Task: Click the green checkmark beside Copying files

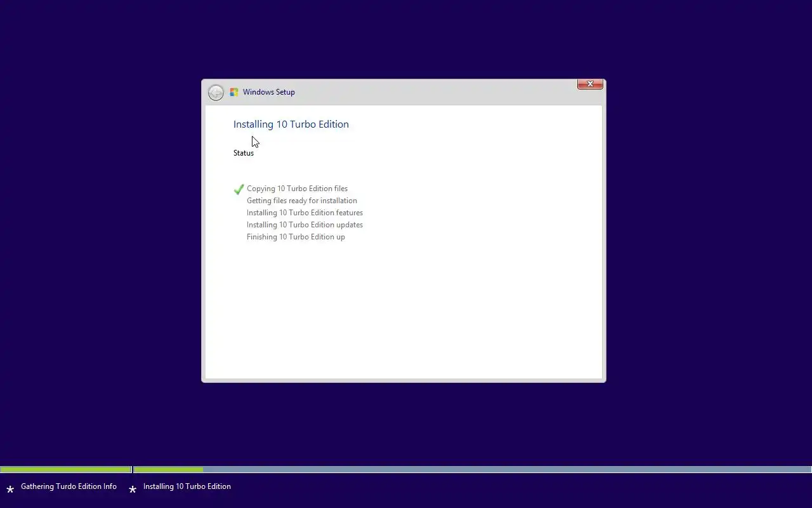Action: coord(239,189)
